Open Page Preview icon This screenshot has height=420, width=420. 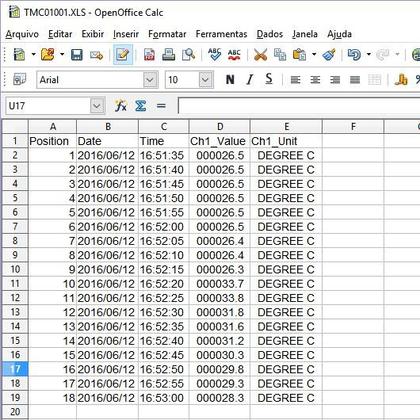tap(188, 55)
